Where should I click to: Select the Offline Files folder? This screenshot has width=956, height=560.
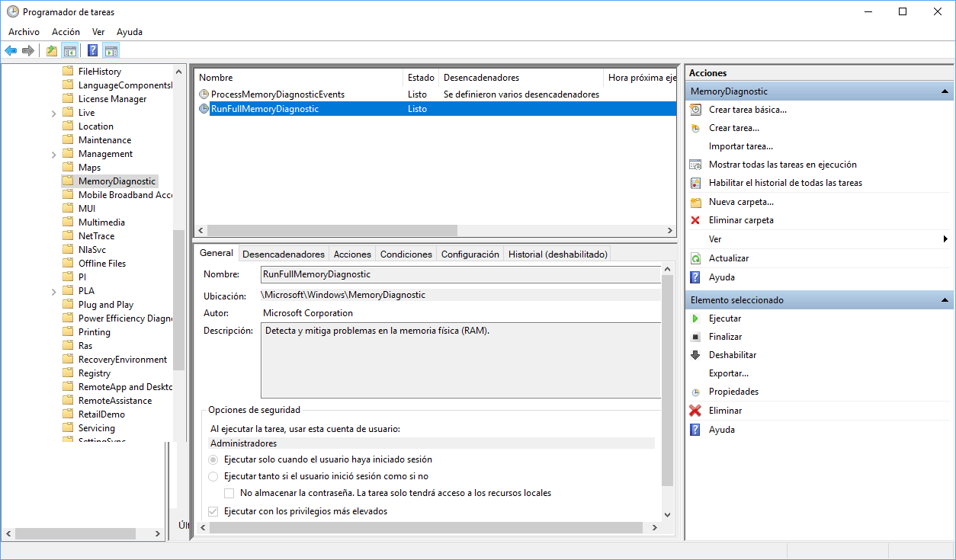point(102,264)
